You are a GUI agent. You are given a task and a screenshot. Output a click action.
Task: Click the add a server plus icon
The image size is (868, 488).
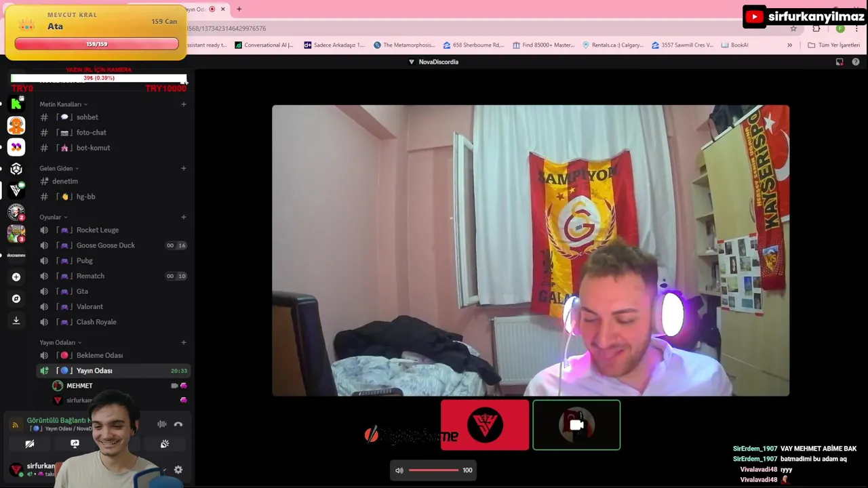pos(16,277)
